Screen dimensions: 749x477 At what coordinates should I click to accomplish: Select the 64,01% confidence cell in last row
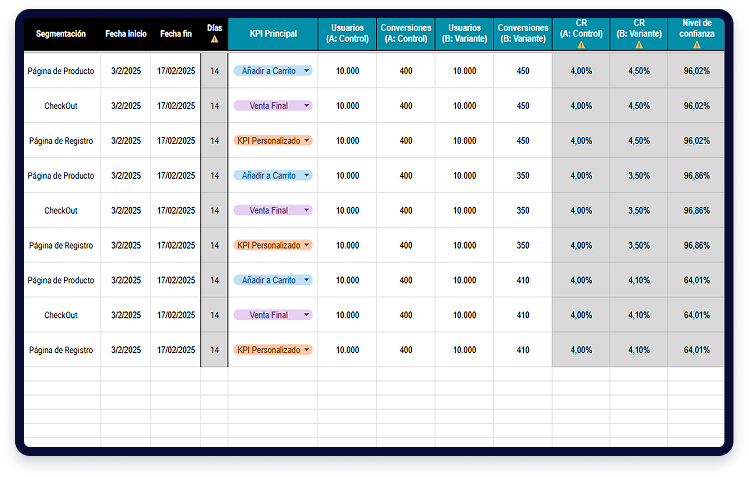[x=696, y=350]
